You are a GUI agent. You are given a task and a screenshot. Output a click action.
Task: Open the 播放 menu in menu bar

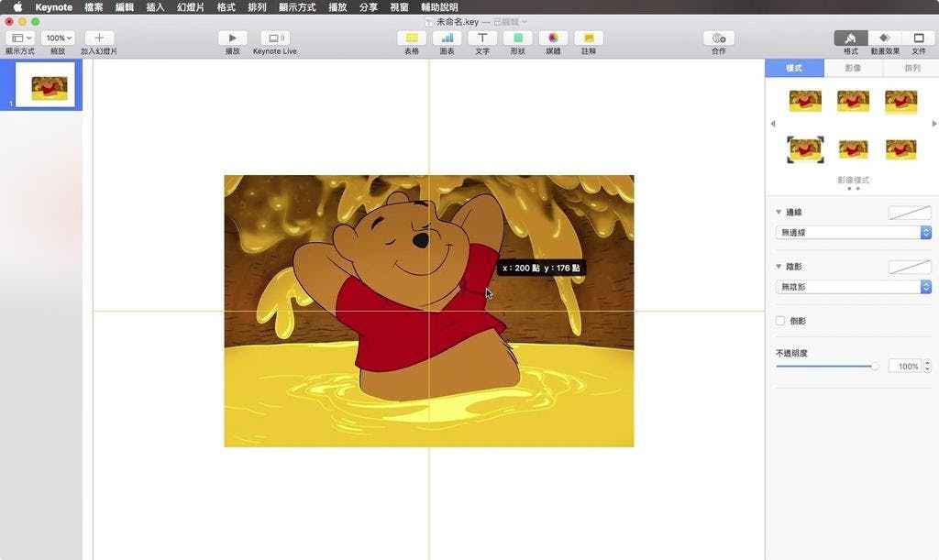337,7
